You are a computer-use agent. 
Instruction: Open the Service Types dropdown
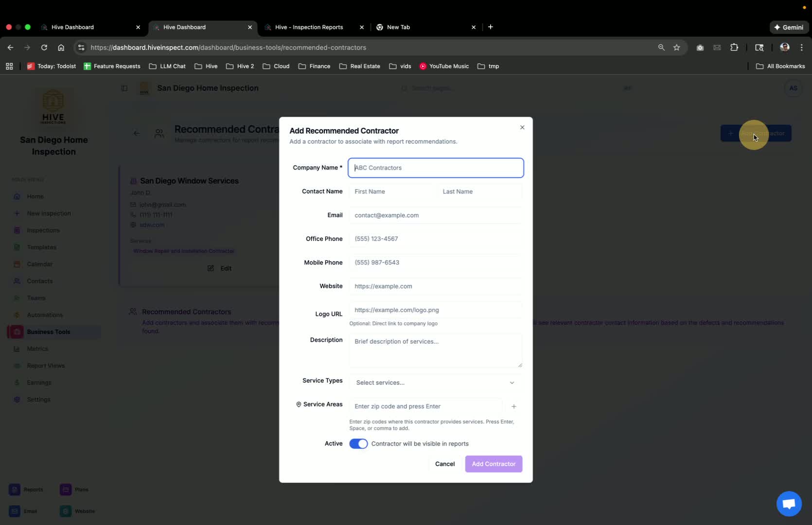point(436,383)
